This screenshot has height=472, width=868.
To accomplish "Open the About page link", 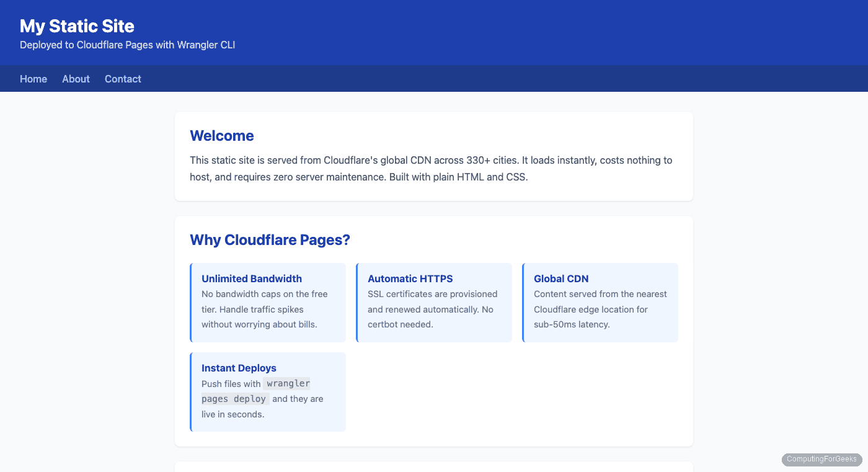I will pyautogui.click(x=76, y=79).
